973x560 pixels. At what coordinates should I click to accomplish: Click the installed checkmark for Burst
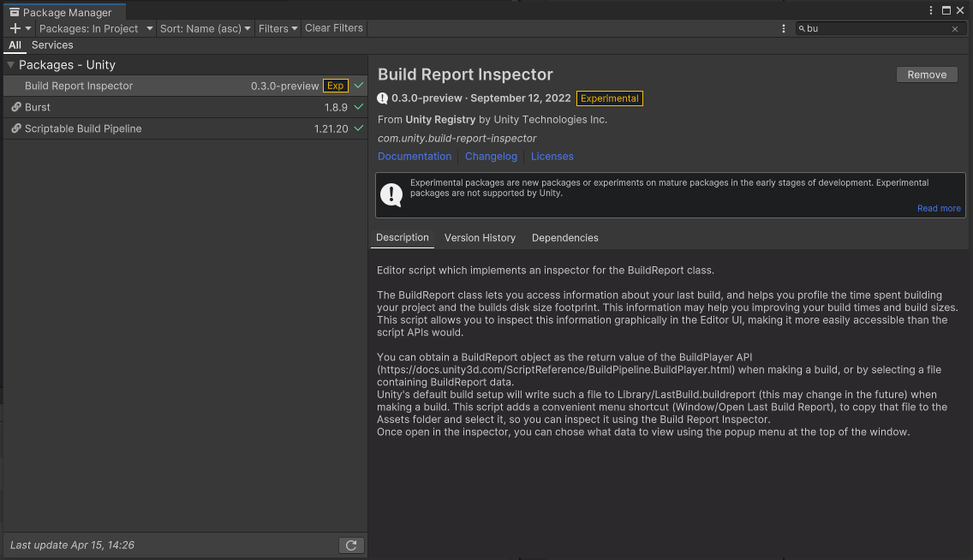tap(359, 107)
